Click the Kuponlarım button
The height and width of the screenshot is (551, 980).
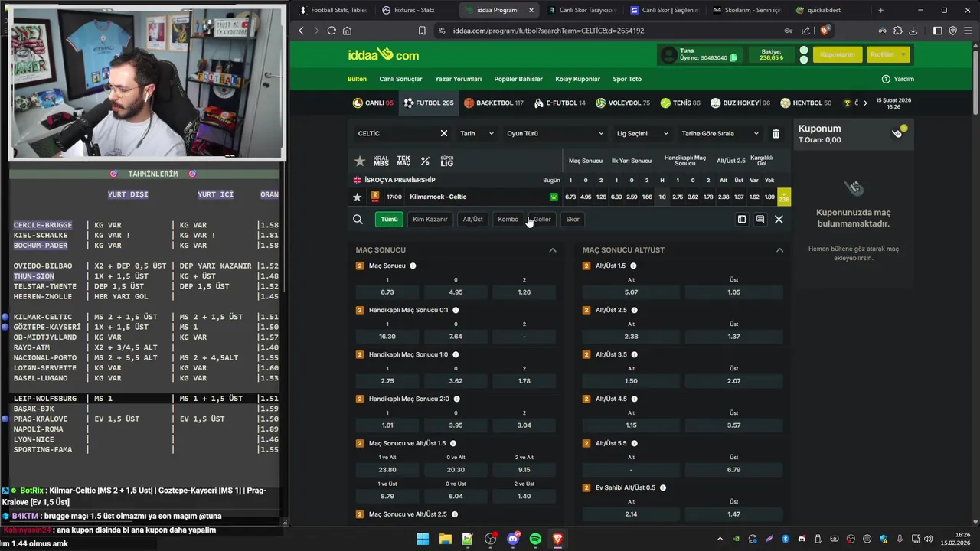838,54
